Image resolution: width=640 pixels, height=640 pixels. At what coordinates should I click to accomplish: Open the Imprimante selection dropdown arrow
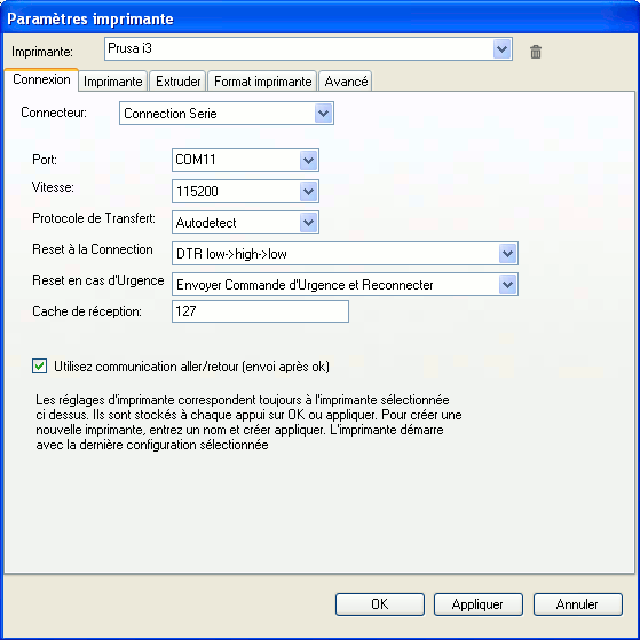point(502,50)
